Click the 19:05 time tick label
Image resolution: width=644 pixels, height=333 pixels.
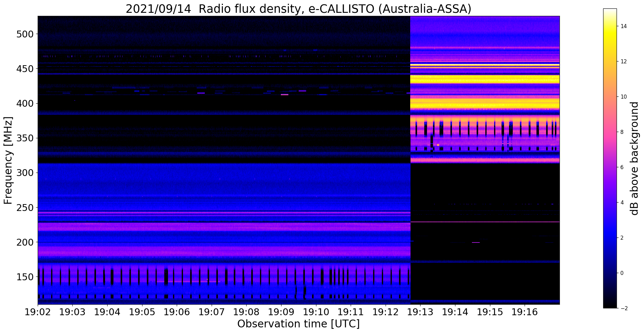(142, 311)
